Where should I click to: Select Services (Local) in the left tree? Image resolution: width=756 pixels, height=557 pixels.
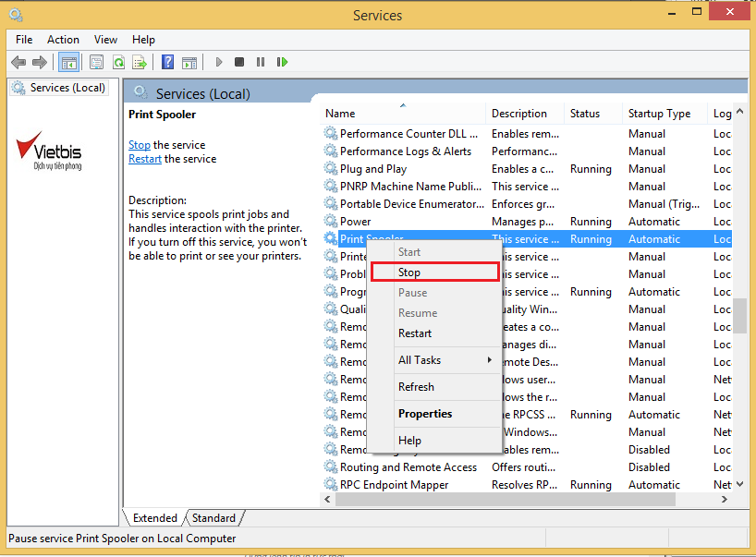[67, 88]
